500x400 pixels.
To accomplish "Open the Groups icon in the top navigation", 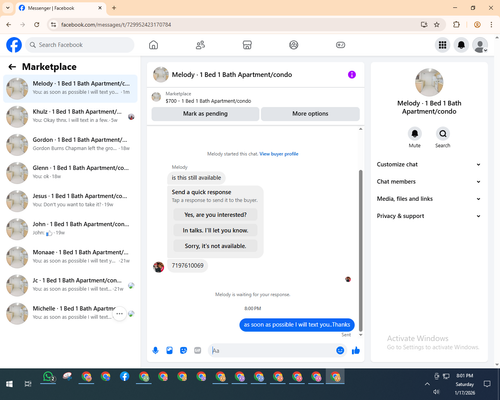I will (x=294, y=45).
